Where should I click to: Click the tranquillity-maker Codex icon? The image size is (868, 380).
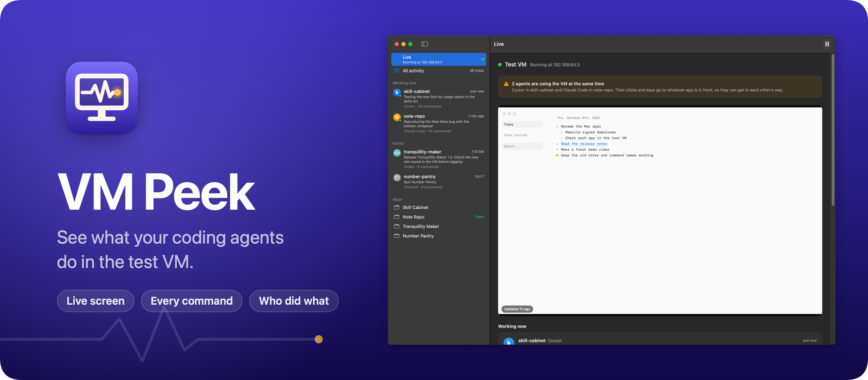click(397, 153)
